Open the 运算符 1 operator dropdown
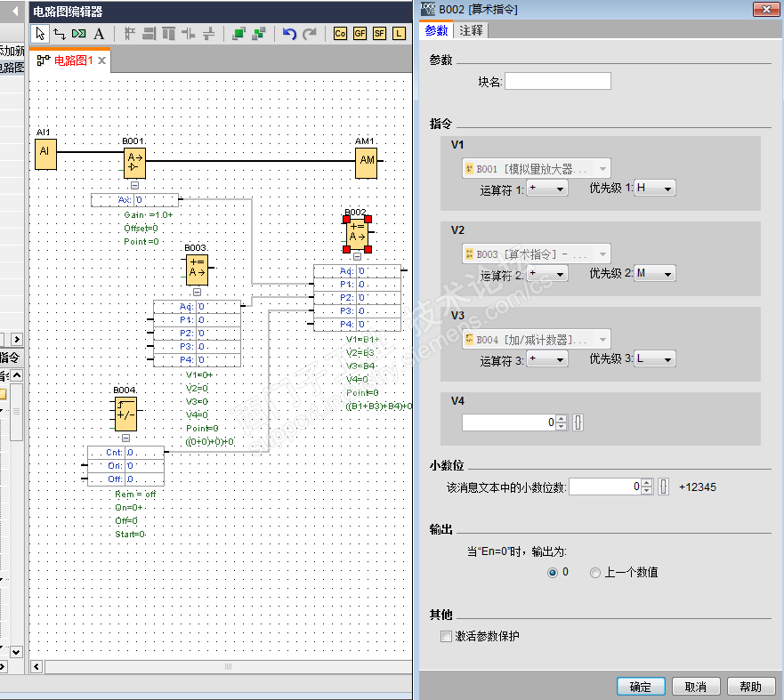This screenshot has width=784, height=700. click(547, 189)
